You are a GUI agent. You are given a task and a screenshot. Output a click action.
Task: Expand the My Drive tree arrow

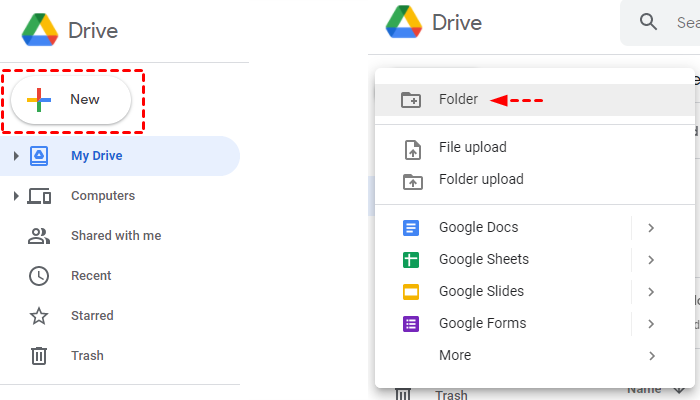tap(16, 156)
